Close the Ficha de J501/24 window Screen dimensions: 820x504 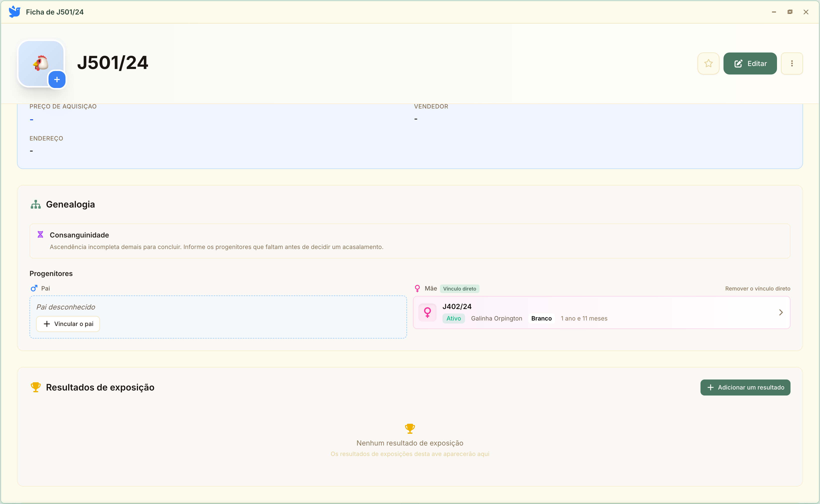click(806, 12)
